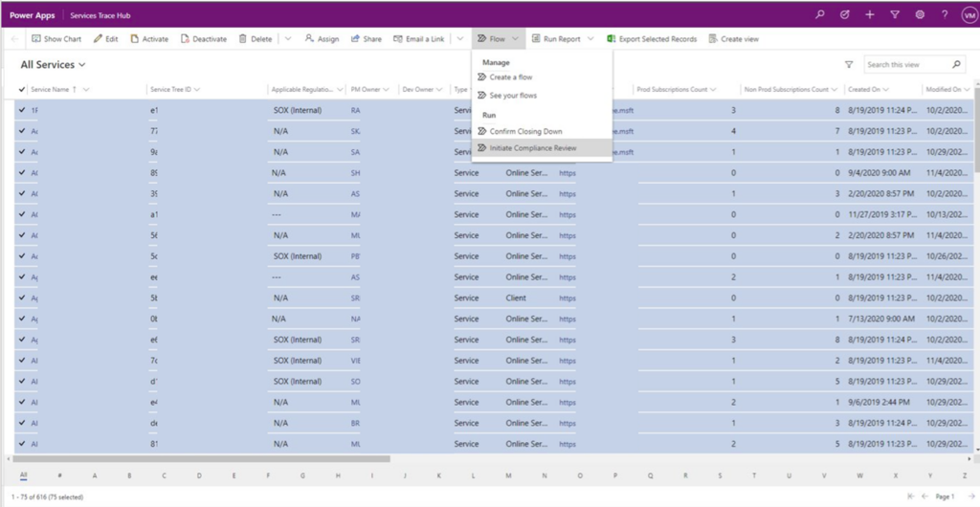Click the plus quick-create icon in header
The height and width of the screenshot is (507, 980).
point(870,15)
